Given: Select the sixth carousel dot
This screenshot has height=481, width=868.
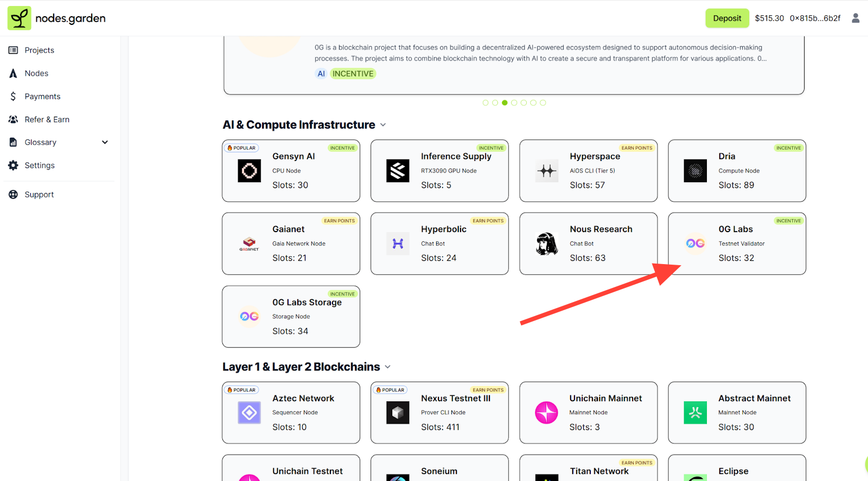Looking at the screenshot, I should pyautogui.click(x=533, y=102).
